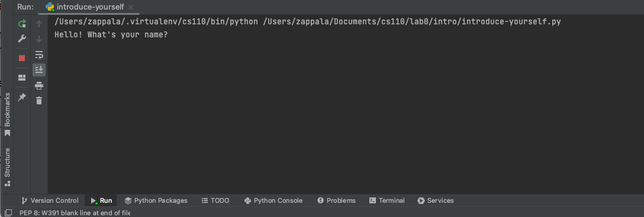Open the Services tool window
This screenshot has height=217, width=644.
click(436, 200)
